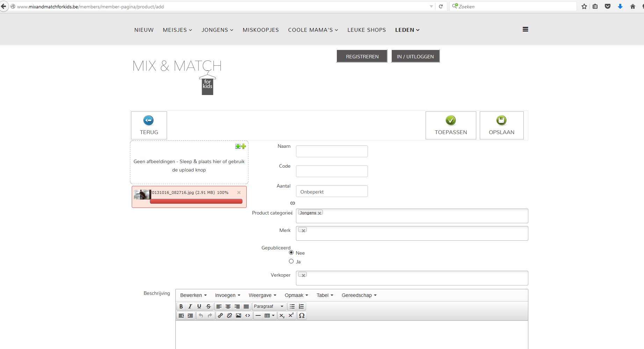Click the Aantal quantity field
The height and width of the screenshot is (349, 644).
click(x=332, y=191)
